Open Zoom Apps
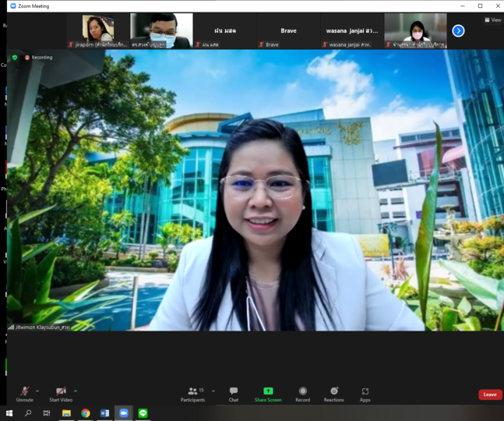 tap(365, 393)
